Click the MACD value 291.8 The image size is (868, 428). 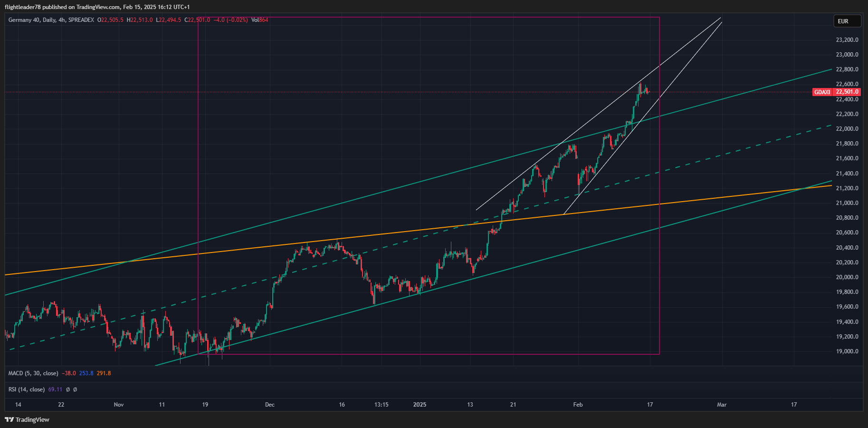[104, 373]
